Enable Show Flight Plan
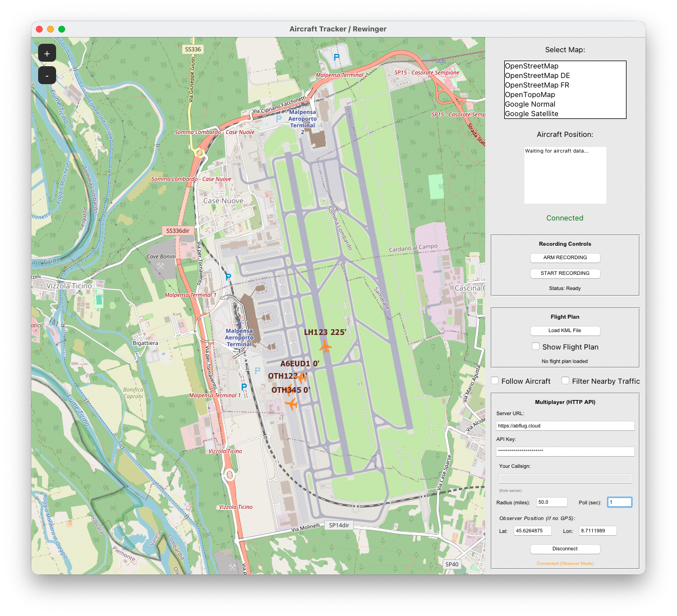This screenshot has height=616, width=677. pyautogui.click(x=536, y=346)
